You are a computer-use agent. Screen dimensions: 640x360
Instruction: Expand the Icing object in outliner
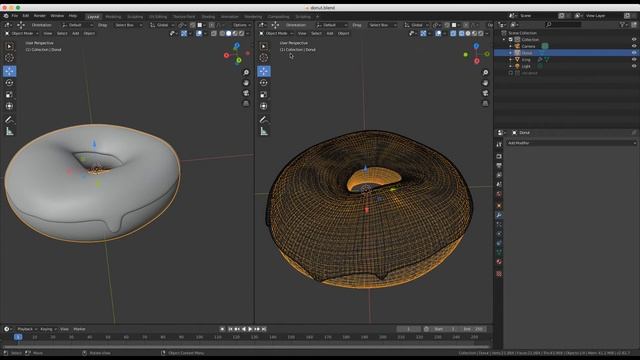[x=511, y=60]
